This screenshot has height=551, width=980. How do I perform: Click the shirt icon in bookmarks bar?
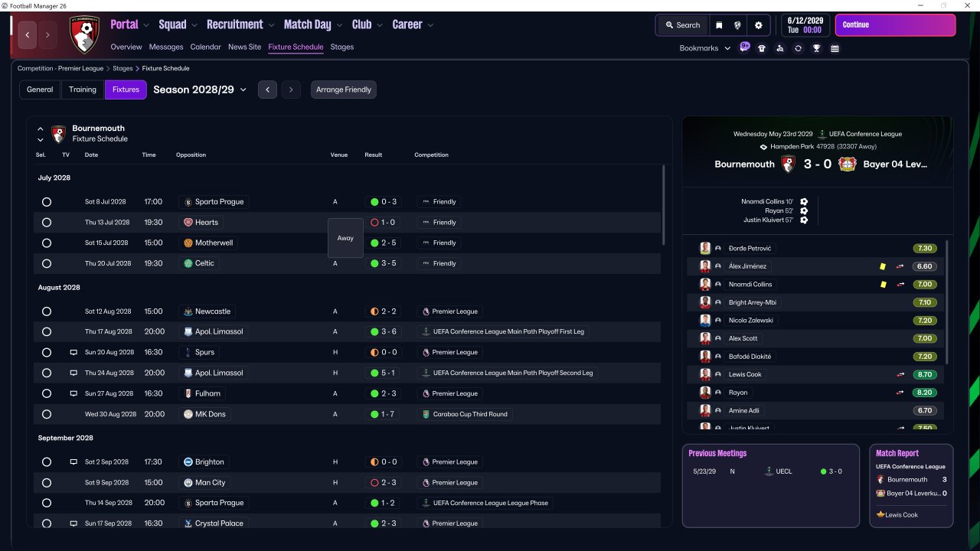click(762, 48)
